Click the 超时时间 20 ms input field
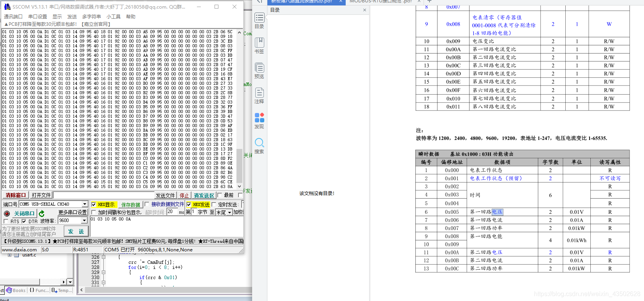The height and width of the screenshot is (301, 644). [x=172, y=212]
